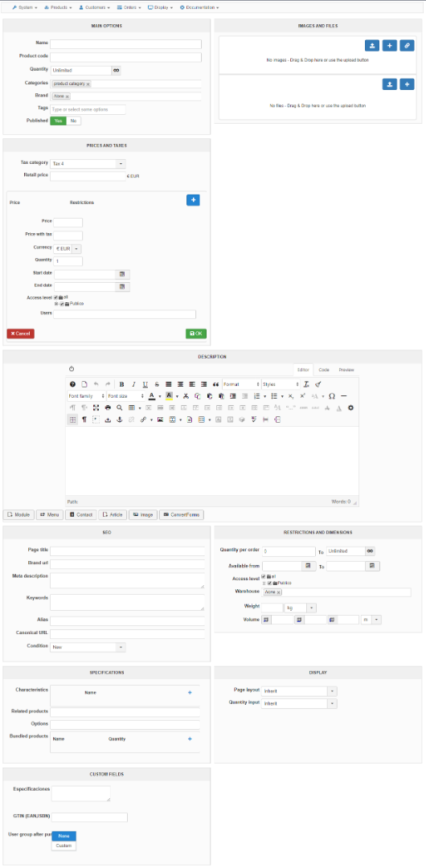
Task: Open the Products menu
Action: click(x=58, y=8)
